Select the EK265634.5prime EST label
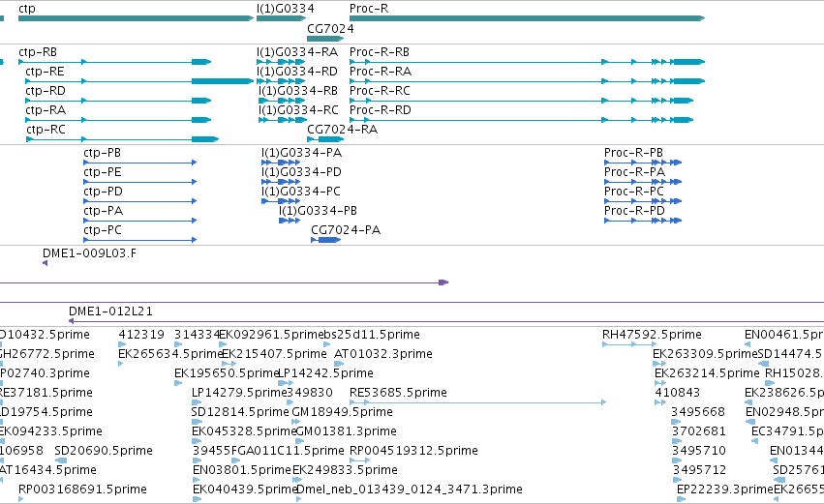The image size is (824, 504). point(170,354)
